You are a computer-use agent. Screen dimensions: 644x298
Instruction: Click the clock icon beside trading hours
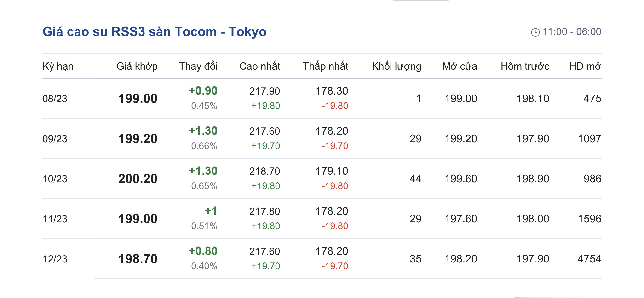[x=535, y=32]
